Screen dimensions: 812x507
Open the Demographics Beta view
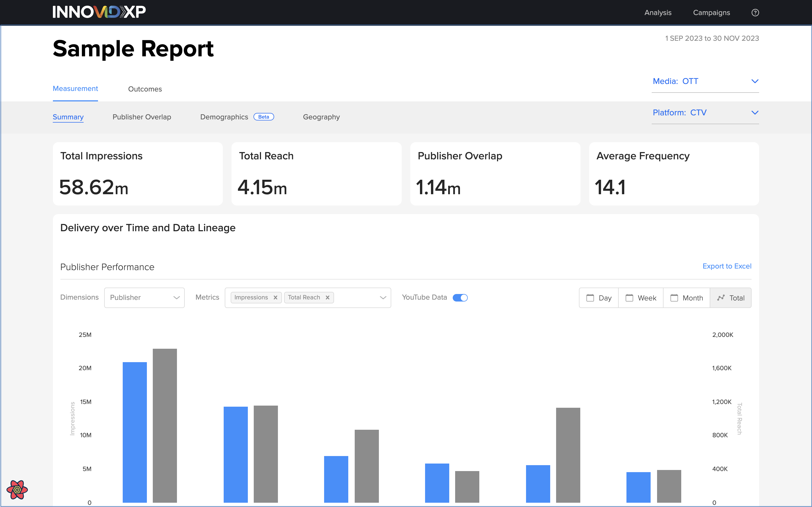click(x=224, y=117)
